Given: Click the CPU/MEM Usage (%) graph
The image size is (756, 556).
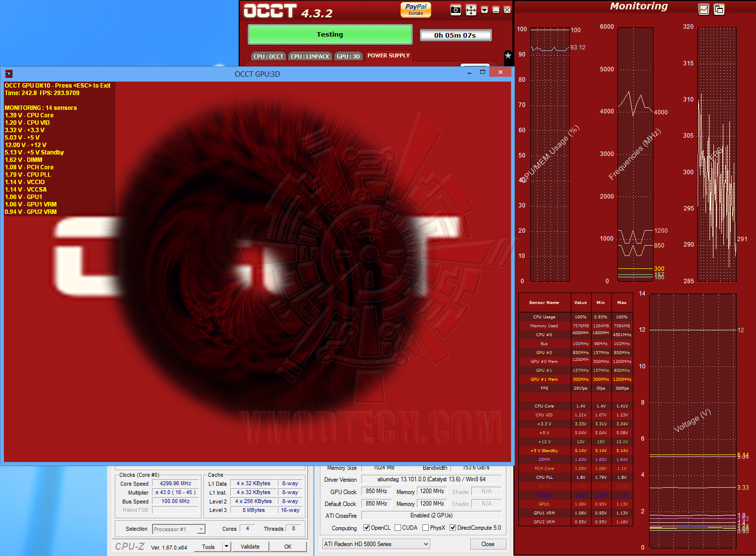Looking at the screenshot, I should tap(550, 154).
